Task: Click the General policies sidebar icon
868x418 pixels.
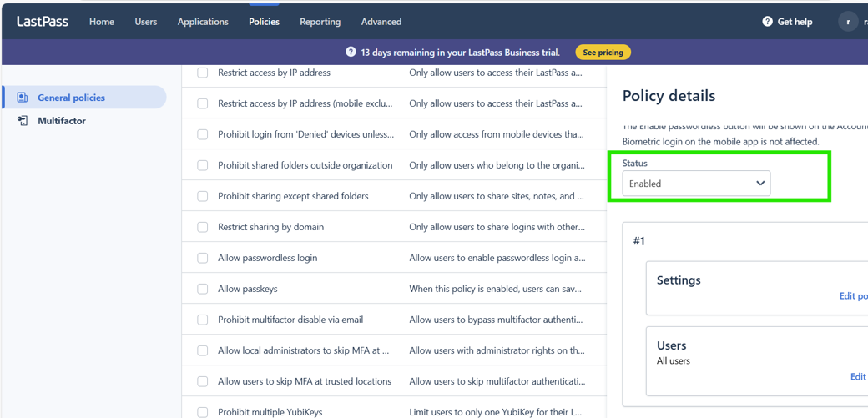Action: [x=23, y=98]
